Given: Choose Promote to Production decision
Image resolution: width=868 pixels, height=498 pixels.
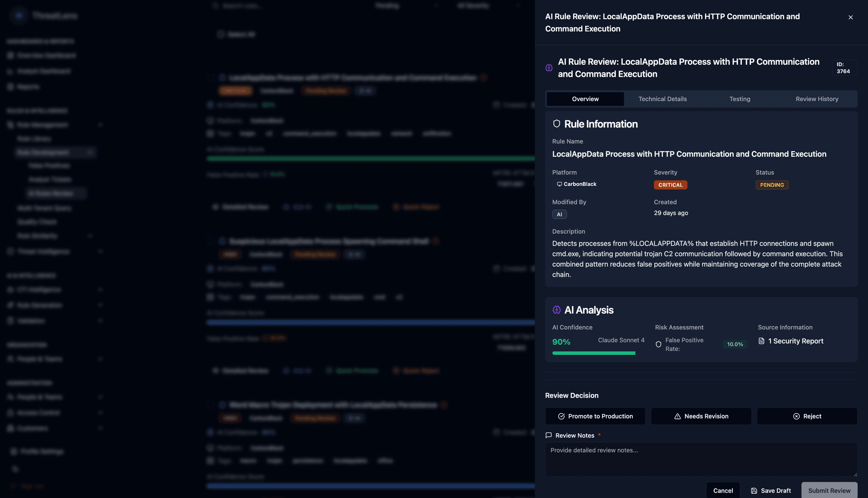Looking at the screenshot, I should click(x=595, y=416).
